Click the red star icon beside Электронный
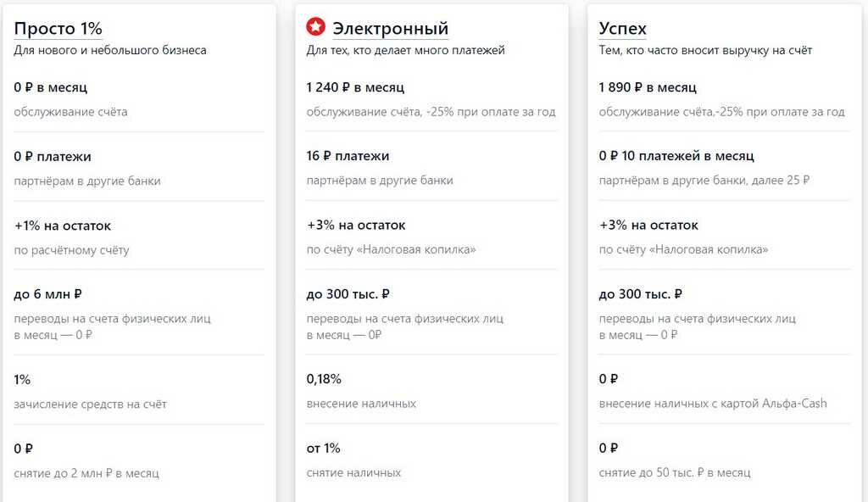Viewport: 868px width, 502px height. click(315, 26)
